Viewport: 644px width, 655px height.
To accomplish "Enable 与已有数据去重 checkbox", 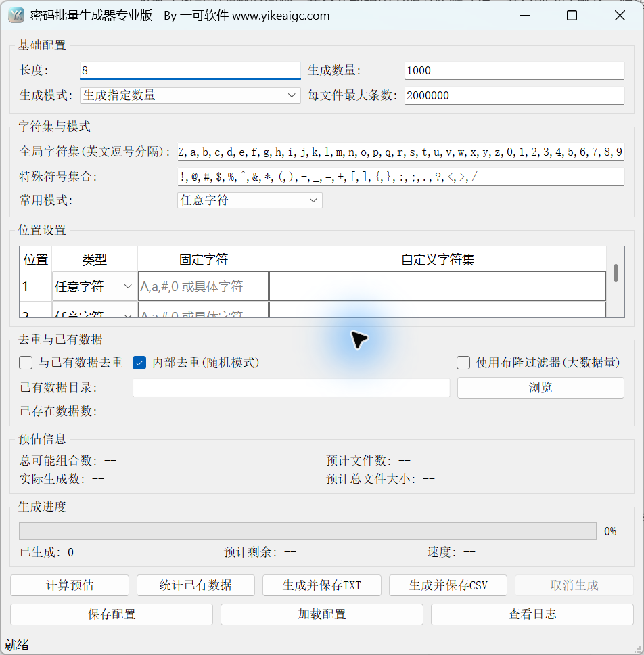I will [x=26, y=363].
